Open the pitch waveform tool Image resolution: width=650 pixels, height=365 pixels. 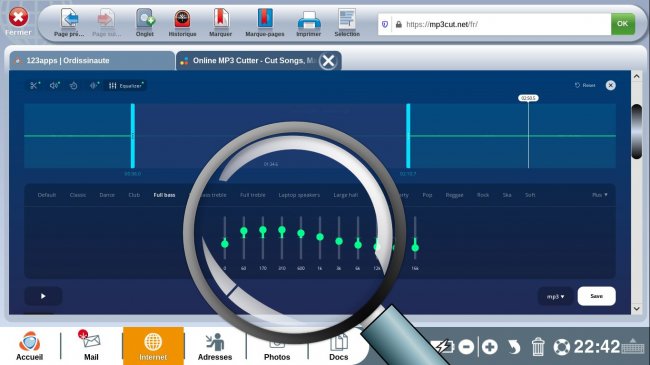click(94, 85)
